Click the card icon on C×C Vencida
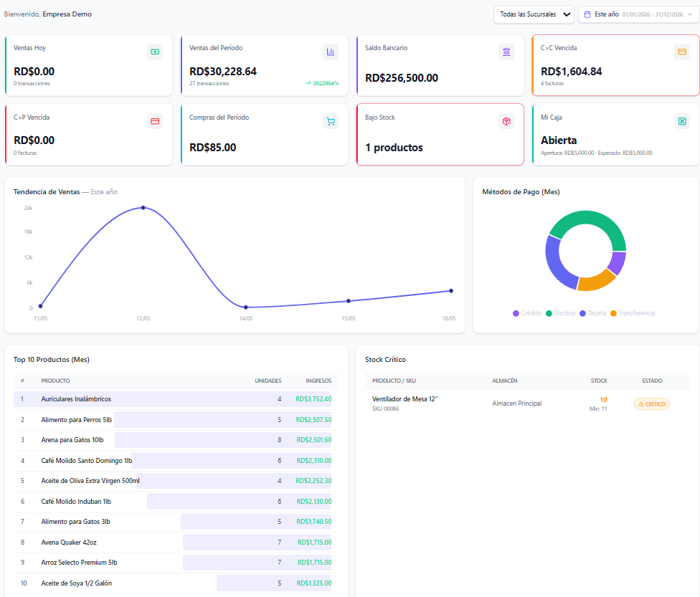The width and height of the screenshot is (700, 597). click(681, 52)
